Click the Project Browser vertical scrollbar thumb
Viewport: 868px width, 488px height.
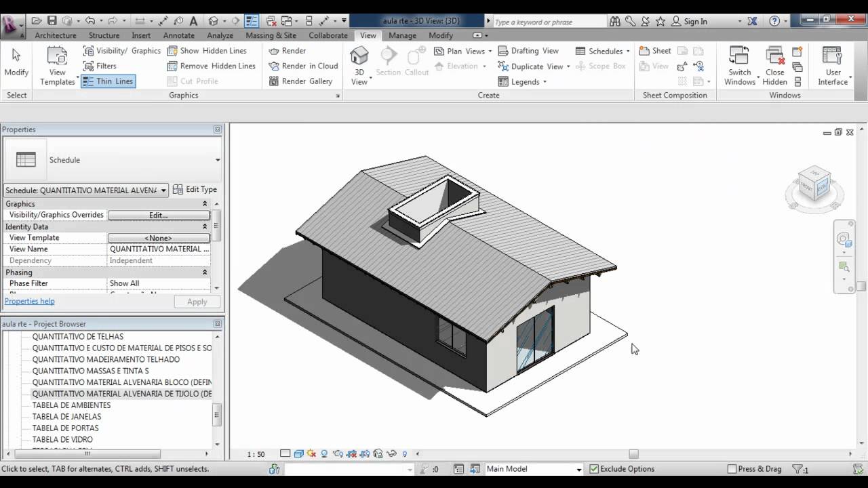pos(217,415)
